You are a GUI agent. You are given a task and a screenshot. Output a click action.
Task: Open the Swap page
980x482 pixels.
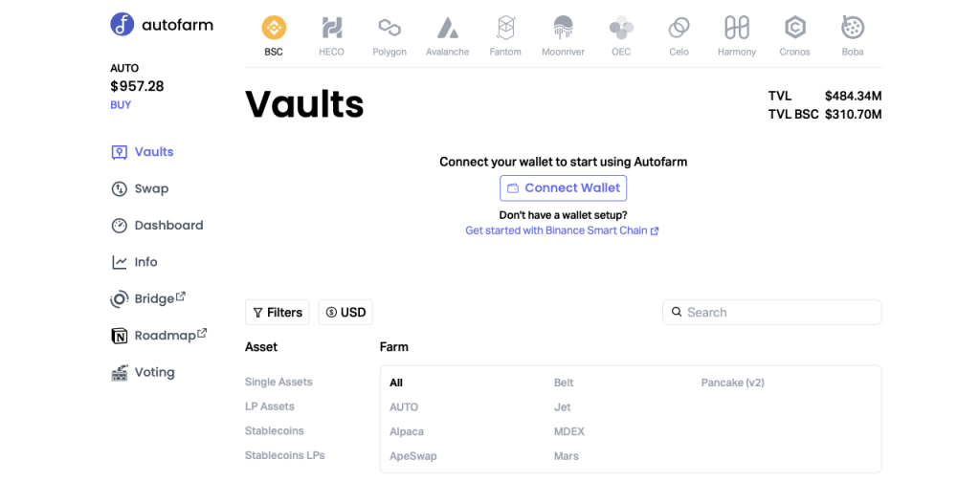pyautogui.click(x=151, y=189)
